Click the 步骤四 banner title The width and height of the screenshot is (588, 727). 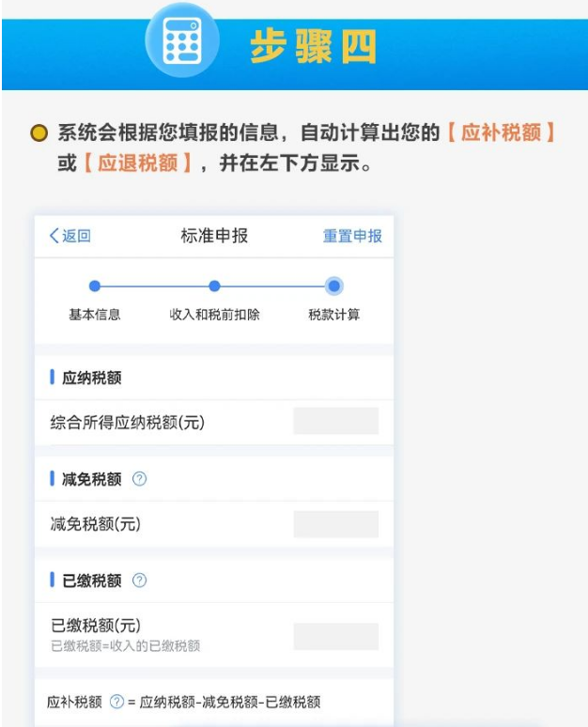(x=314, y=46)
